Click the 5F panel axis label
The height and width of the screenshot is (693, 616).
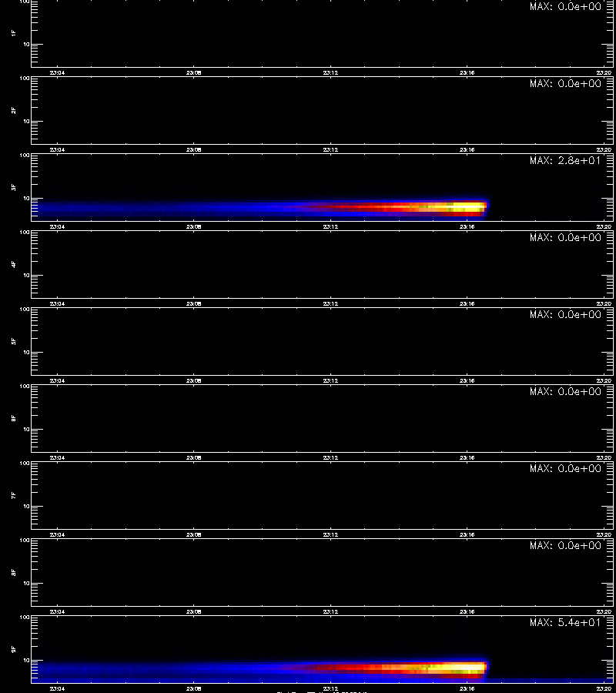pos(14,341)
